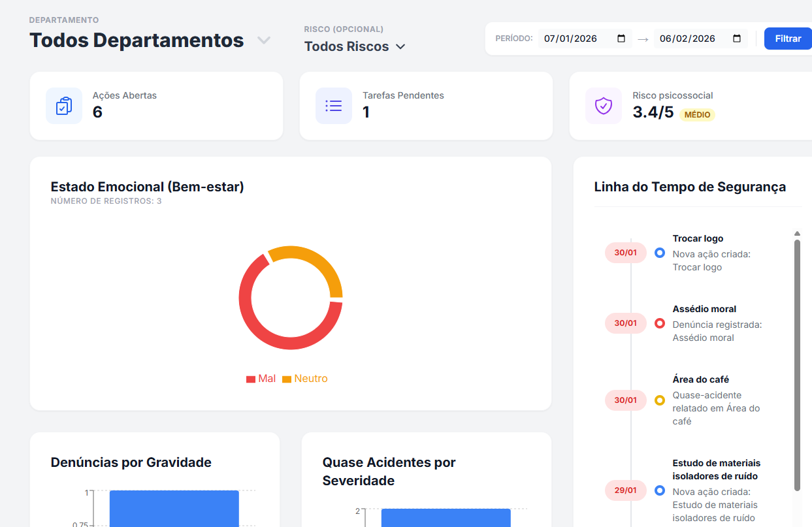Click the Risco psicossocial shield icon

pos(604,106)
